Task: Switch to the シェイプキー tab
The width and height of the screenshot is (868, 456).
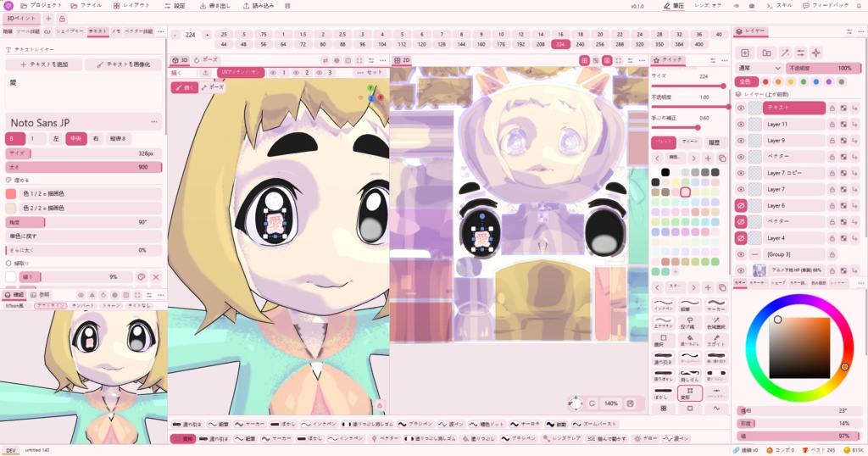Action: (x=70, y=31)
